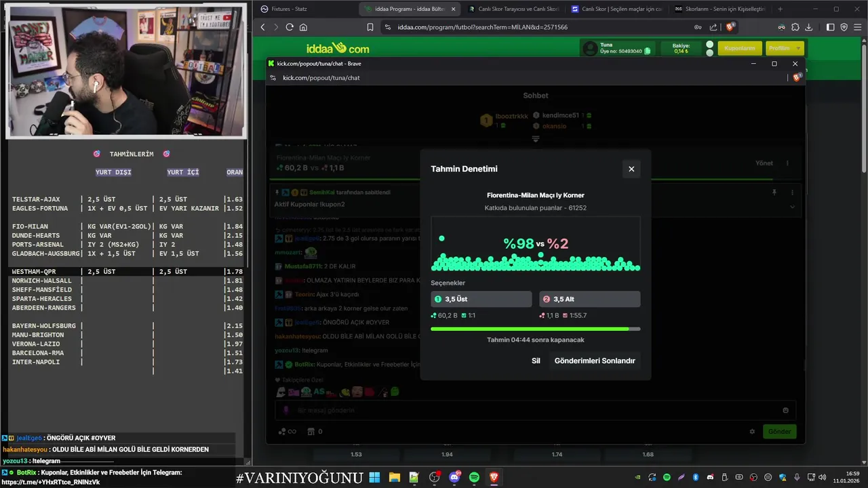Open chat settings gear icon
868x488 pixels.
752,431
